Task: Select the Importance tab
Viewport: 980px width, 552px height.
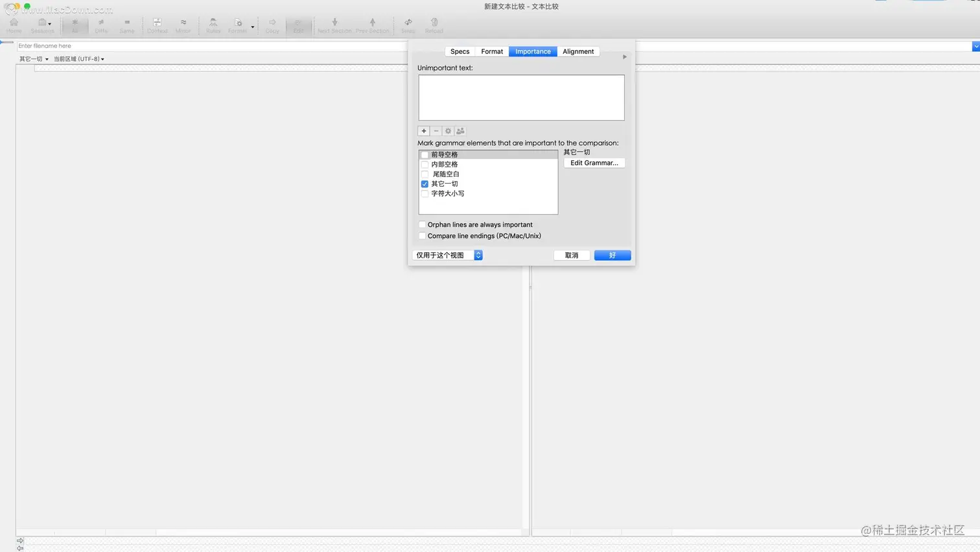Action: click(x=533, y=51)
